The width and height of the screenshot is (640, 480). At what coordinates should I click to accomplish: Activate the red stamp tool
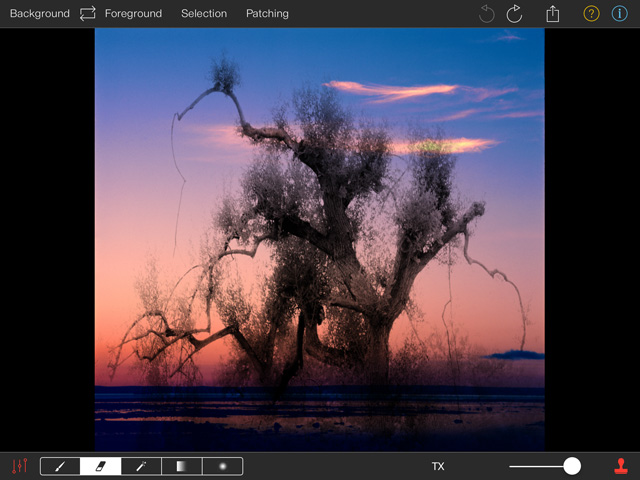click(x=621, y=466)
